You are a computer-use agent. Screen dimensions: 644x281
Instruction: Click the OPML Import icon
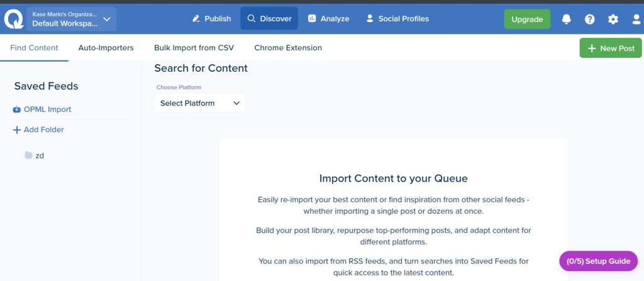(x=17, y=109)
